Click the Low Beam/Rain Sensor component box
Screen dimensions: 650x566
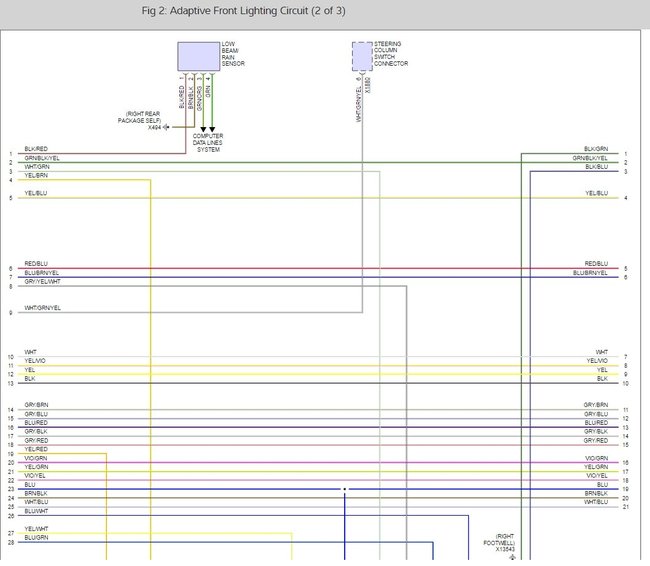tap(199, 56)
